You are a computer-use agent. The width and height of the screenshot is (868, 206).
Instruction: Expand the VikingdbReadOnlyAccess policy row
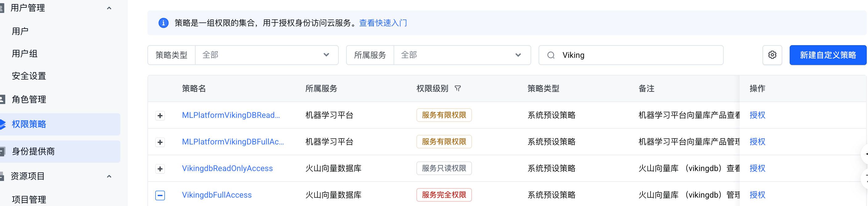coord(160,169)
